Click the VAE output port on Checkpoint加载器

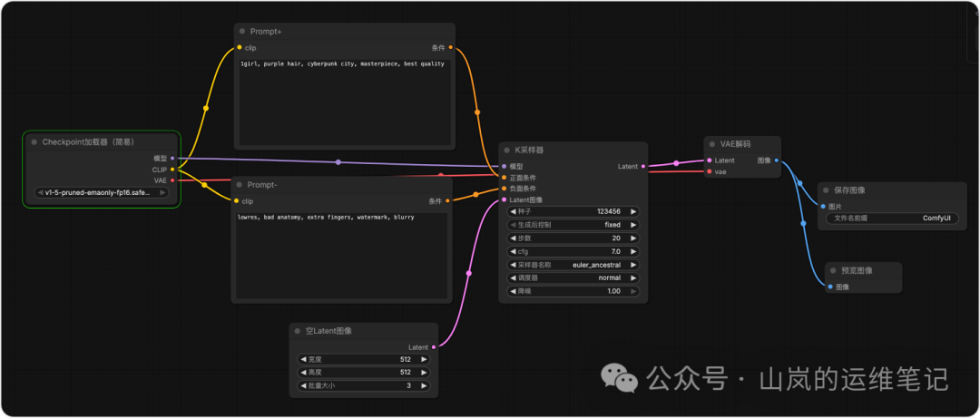click(172, 180)
